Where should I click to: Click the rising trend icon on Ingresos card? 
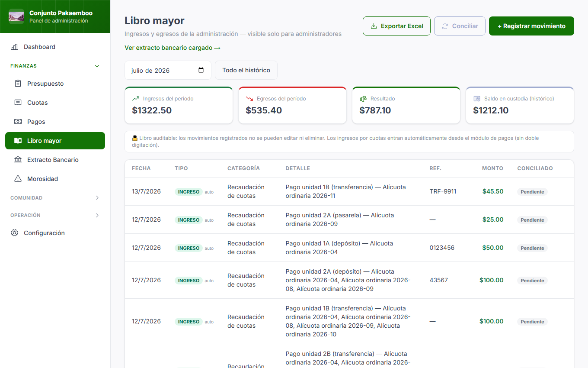coord(136,99)
